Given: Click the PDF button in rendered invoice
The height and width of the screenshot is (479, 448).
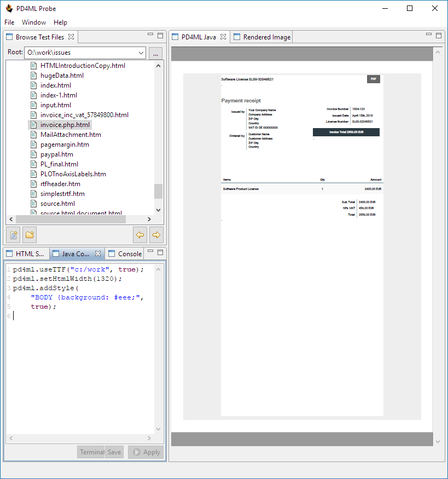Looking at the screenshot, I should (x=373, y=79).
